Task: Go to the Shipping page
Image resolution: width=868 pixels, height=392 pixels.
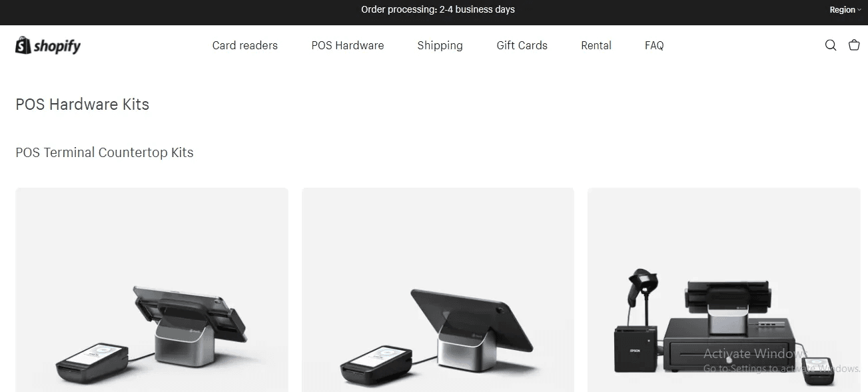Action: 440,45
